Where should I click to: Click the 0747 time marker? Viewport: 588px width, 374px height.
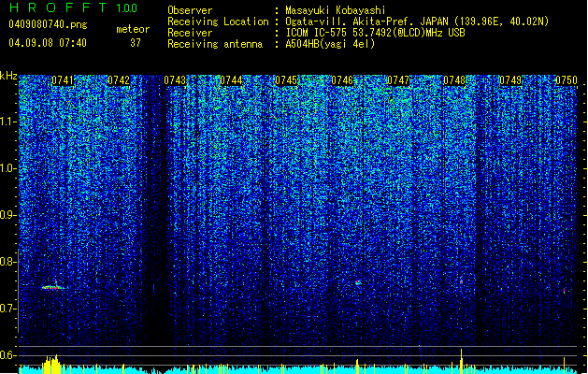tap(398, 80)
